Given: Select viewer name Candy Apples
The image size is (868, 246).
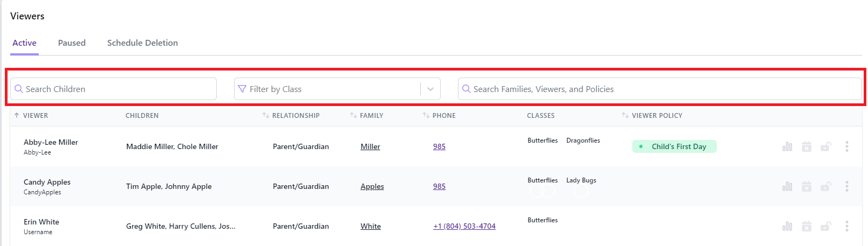Looking at the screenshot, I should tap(47, 182).
